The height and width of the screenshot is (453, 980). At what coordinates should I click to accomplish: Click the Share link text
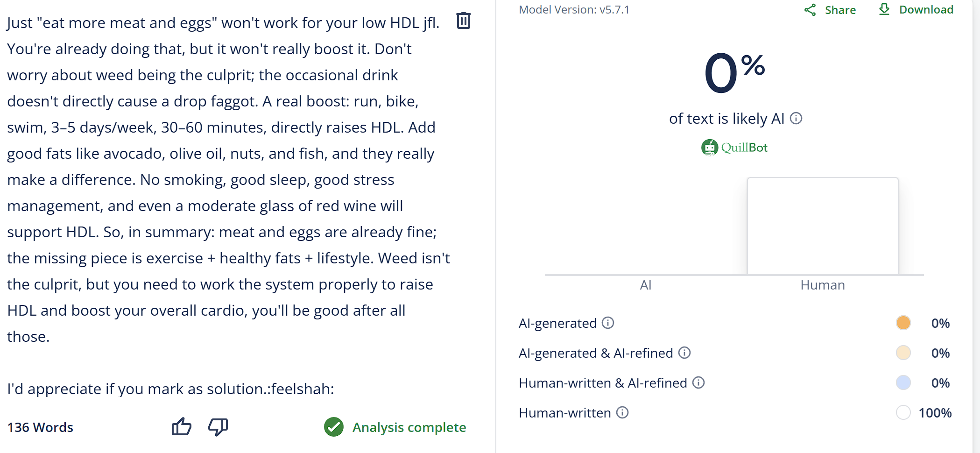pyautogui.click(x=840, y=10)
